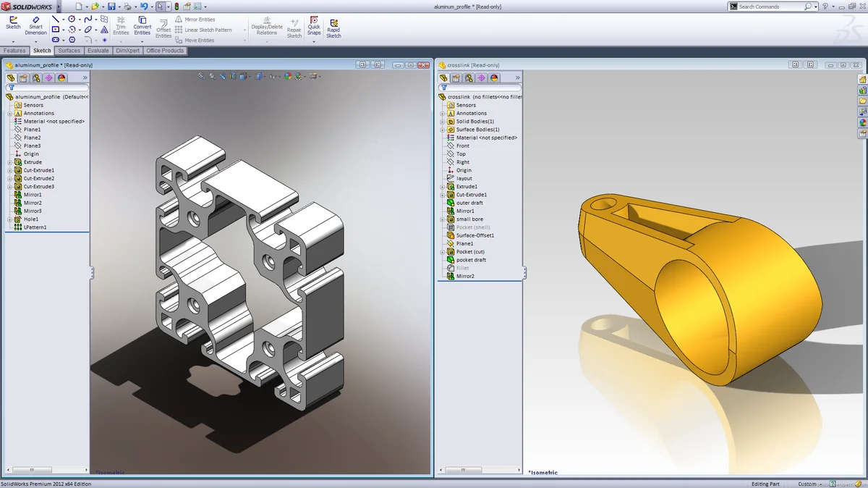Open the Quick Snaps tool
868x488 pixels.
click(314, 25)
